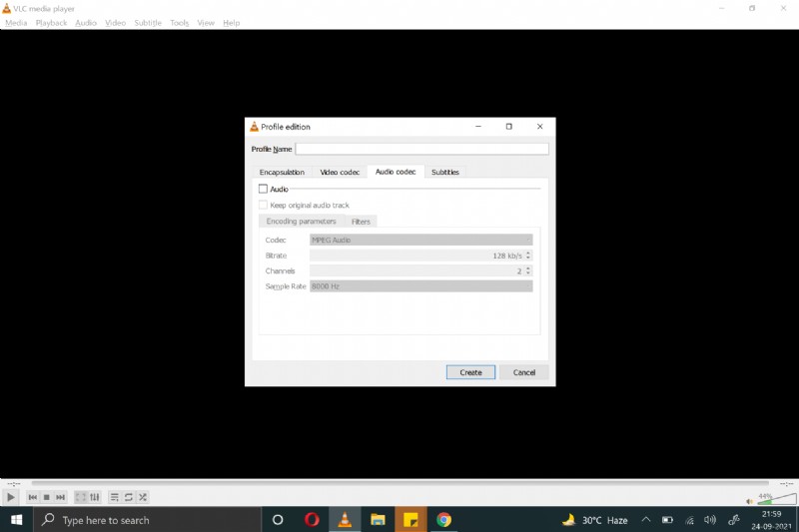Viewport: 799px width, 532px height.
Task: Click the Create button
Action: pyautogui.click(x=470, y=372)
